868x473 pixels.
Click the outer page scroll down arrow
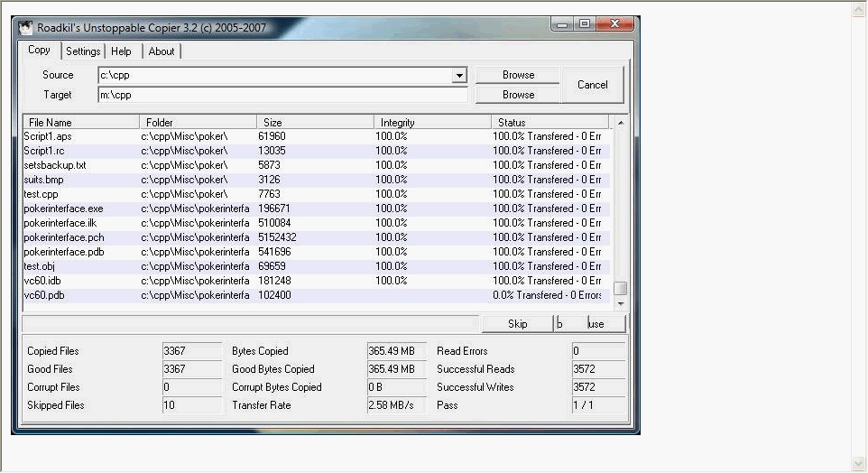click(859, 463)
